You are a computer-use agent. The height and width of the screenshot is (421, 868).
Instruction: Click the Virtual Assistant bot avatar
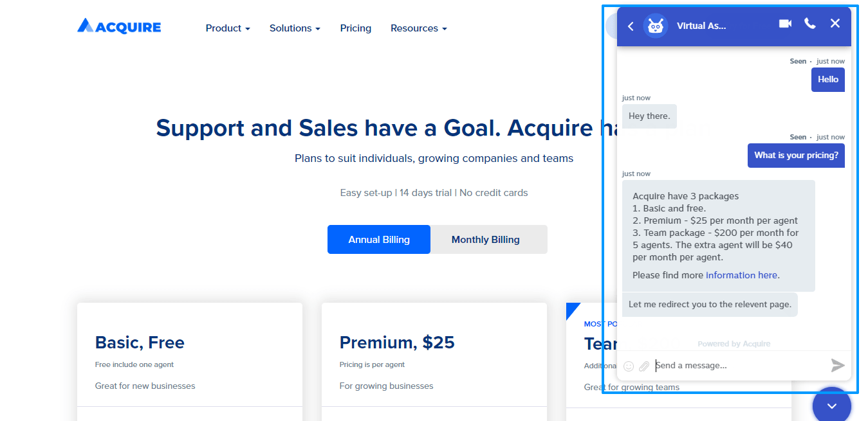[x=656, y=26]
